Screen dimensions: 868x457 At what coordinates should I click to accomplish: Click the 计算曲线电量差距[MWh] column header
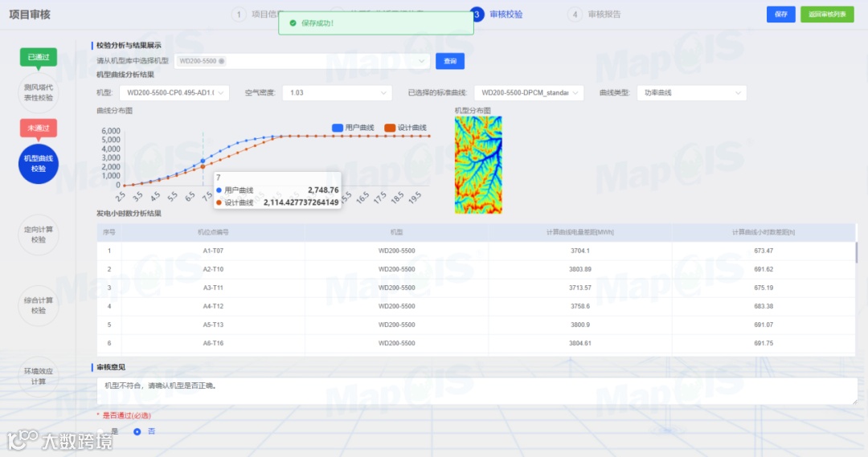(579, 232)
